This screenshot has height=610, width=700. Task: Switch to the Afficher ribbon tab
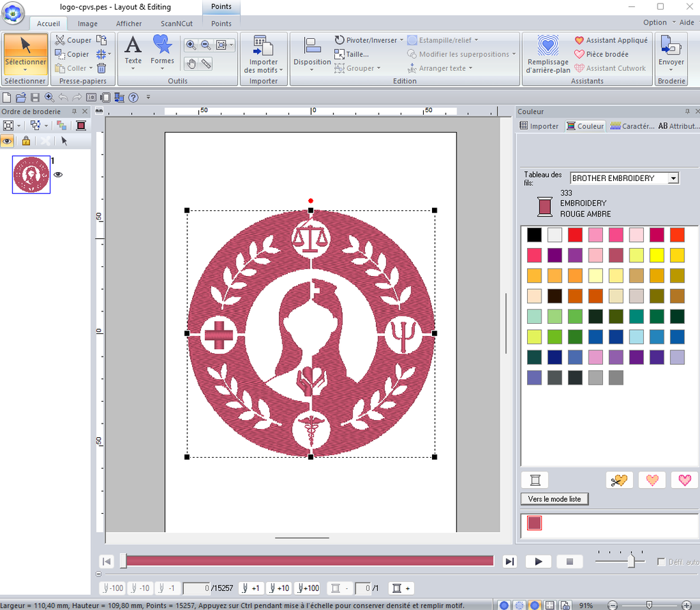[x=129, y=24]
